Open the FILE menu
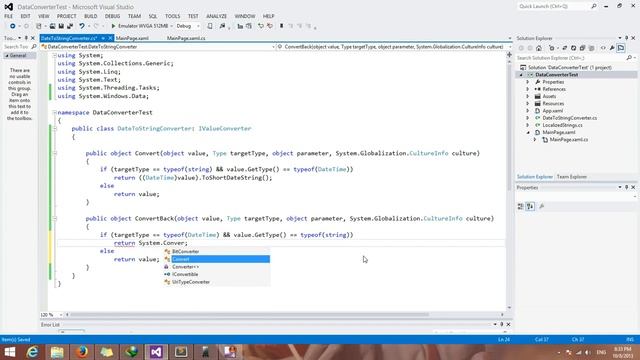Image resolution: width=640 pixels, height=360 pixels. pyautogui.click(x=9, y=16)
